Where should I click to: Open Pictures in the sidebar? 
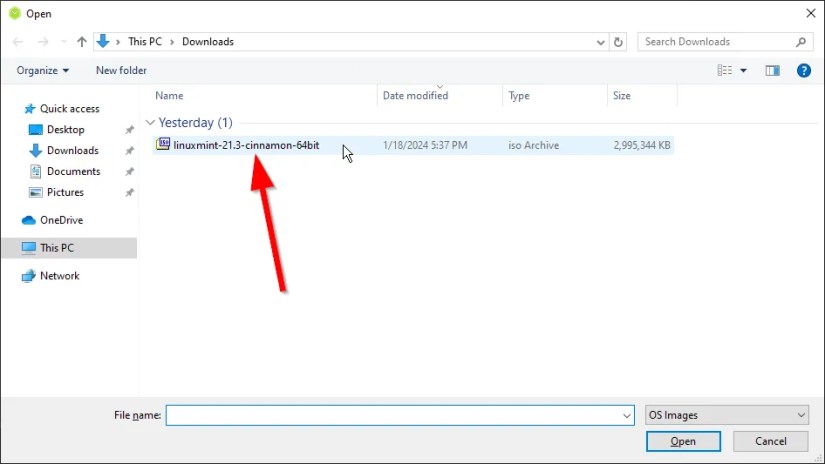[x=65, y=193]
